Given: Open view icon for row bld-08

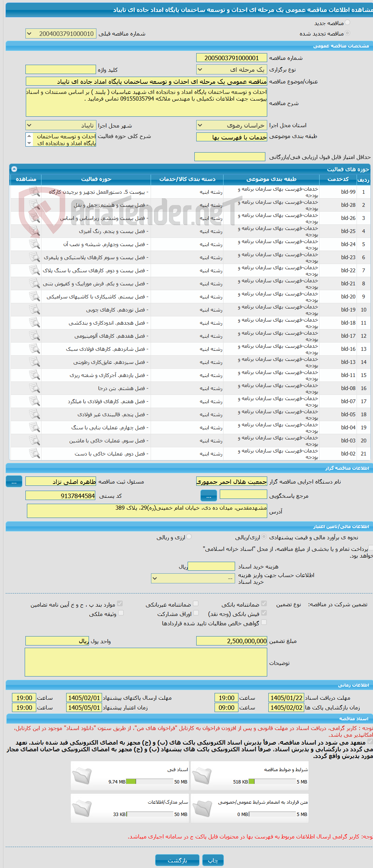Looking at the screenshot, I should (x=34, y=388).
